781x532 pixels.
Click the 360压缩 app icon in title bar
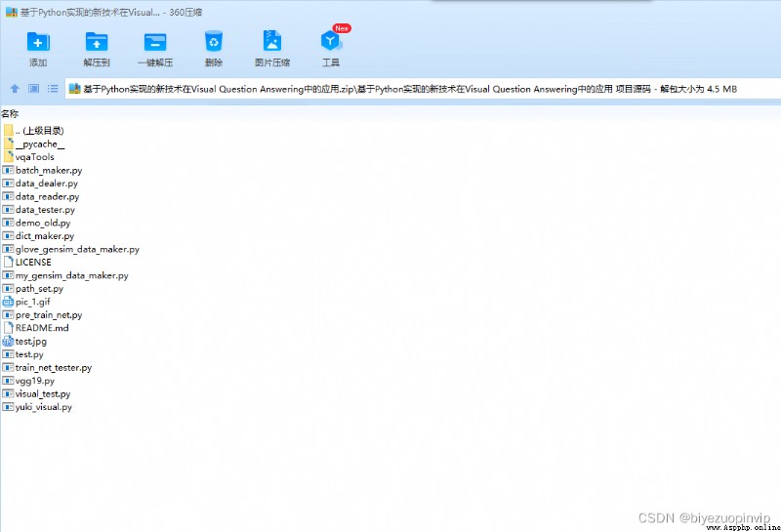coord(12,12)
